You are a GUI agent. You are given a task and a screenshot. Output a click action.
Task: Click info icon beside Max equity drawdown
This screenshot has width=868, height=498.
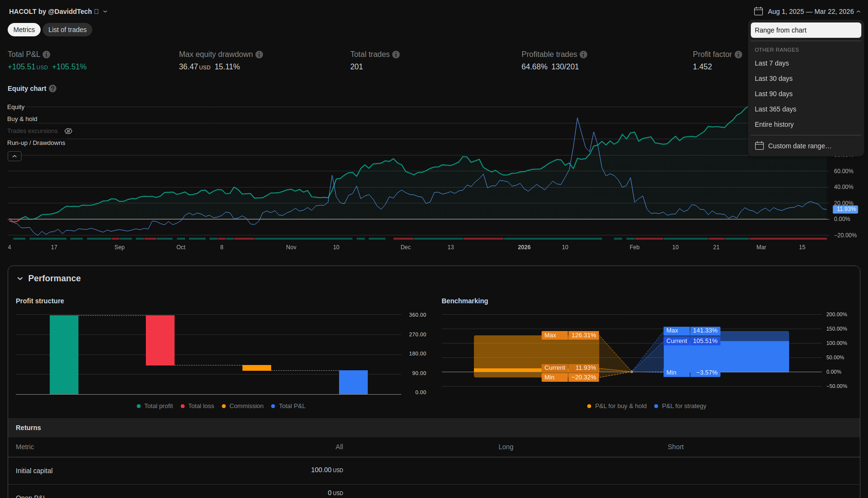259,55
